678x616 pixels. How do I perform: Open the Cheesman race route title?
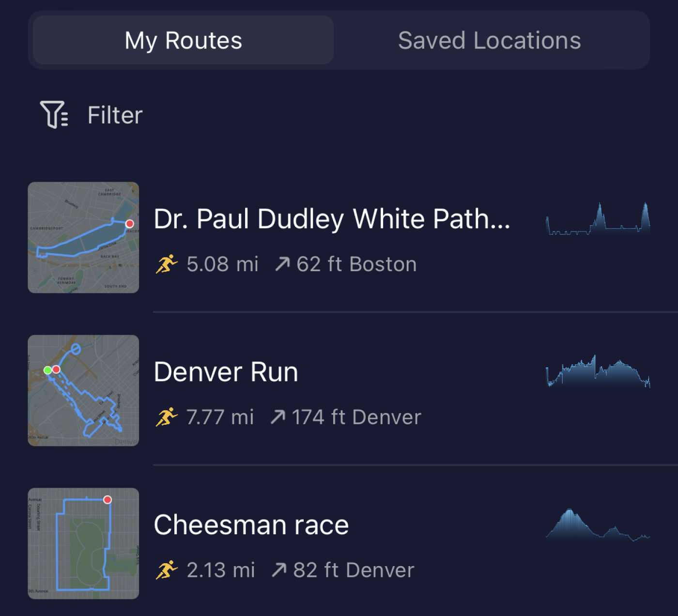point(251,525)
